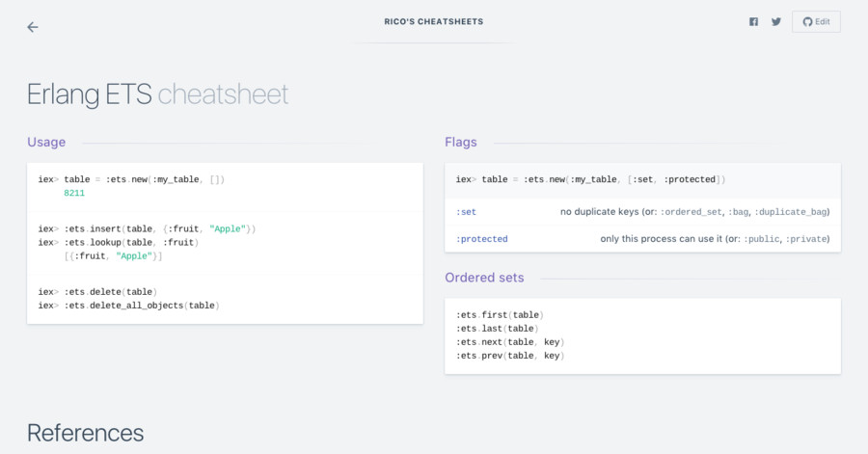Click the Flags code example line
The image size is (868, 454).
tap(590, 179)
